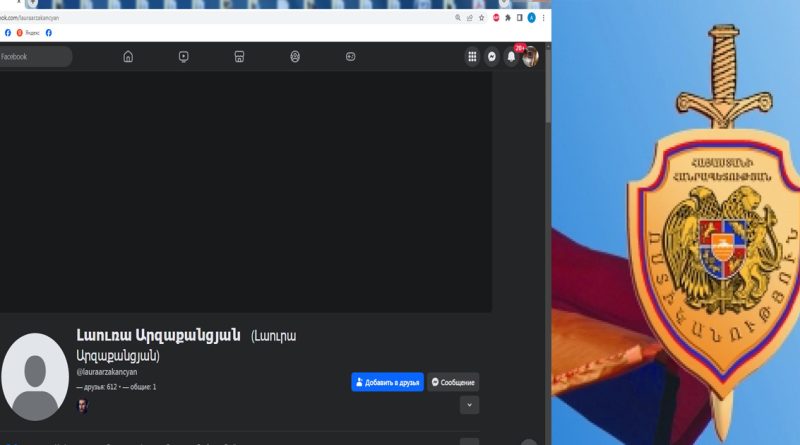Click the Сообщение message button
This screenshot has width=800, height=445.
coord(453,382)
